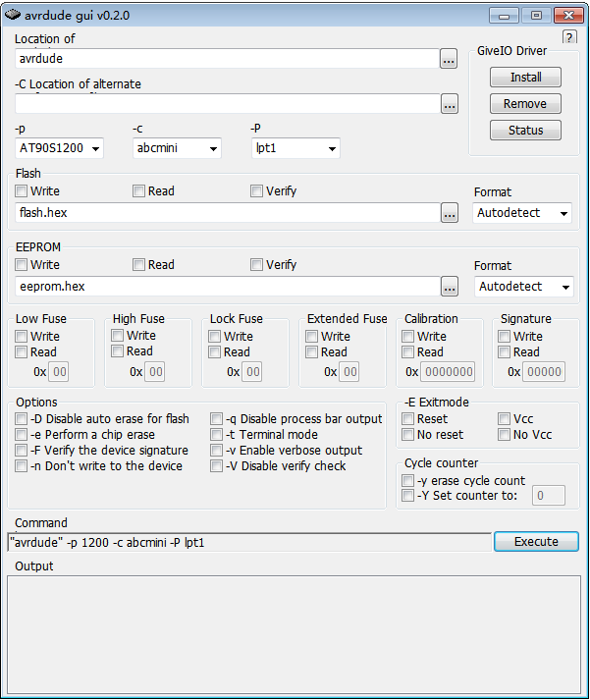Click the Calibration hex value field

coord(448,372)
